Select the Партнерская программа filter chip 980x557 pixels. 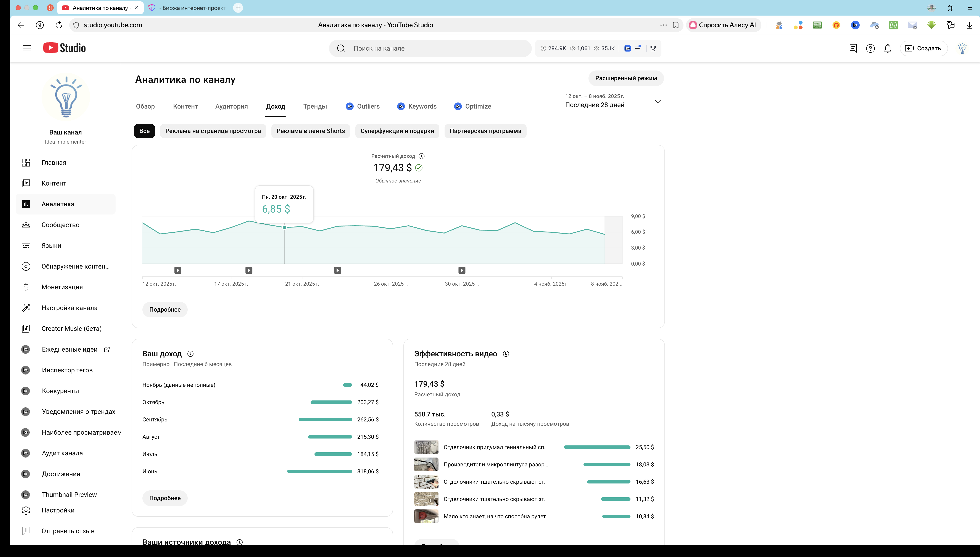click(485, 131)
